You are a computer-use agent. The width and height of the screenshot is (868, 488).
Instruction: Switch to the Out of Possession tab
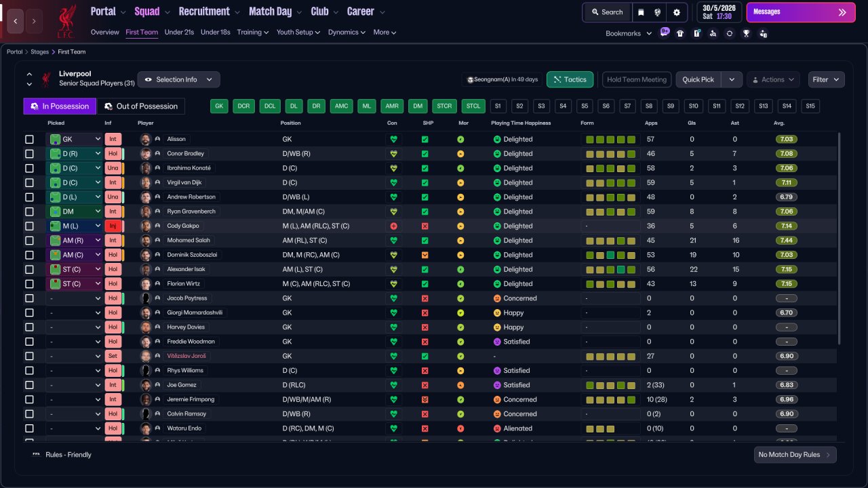141,106
